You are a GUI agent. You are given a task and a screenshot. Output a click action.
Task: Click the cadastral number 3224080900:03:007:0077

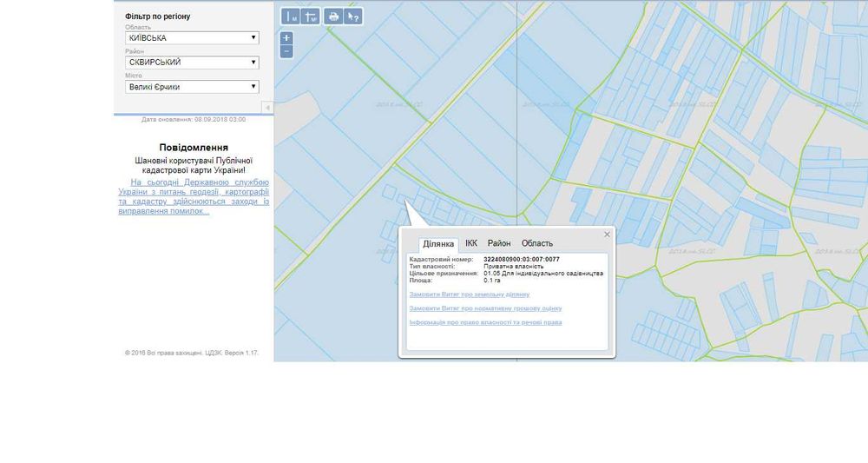coord(521,259)
